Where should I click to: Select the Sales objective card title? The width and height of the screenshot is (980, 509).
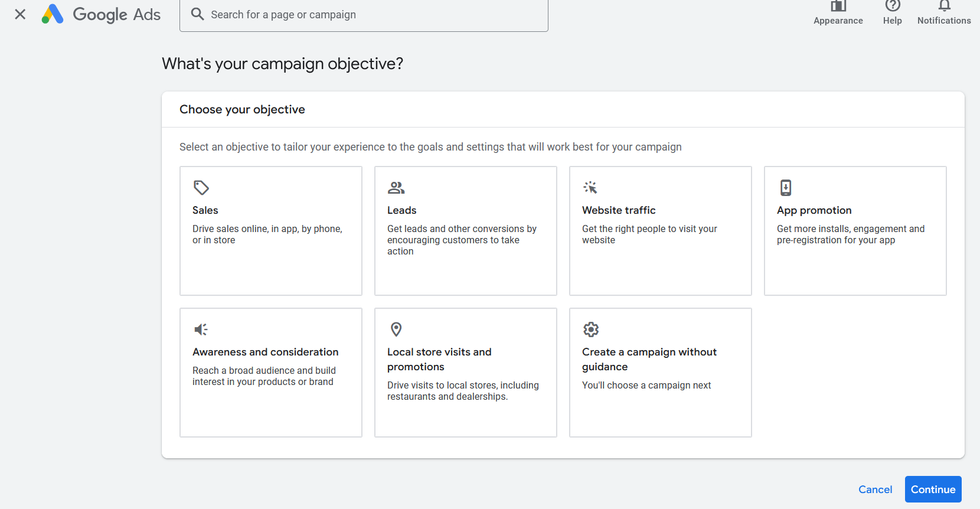[x=205, y=210]
